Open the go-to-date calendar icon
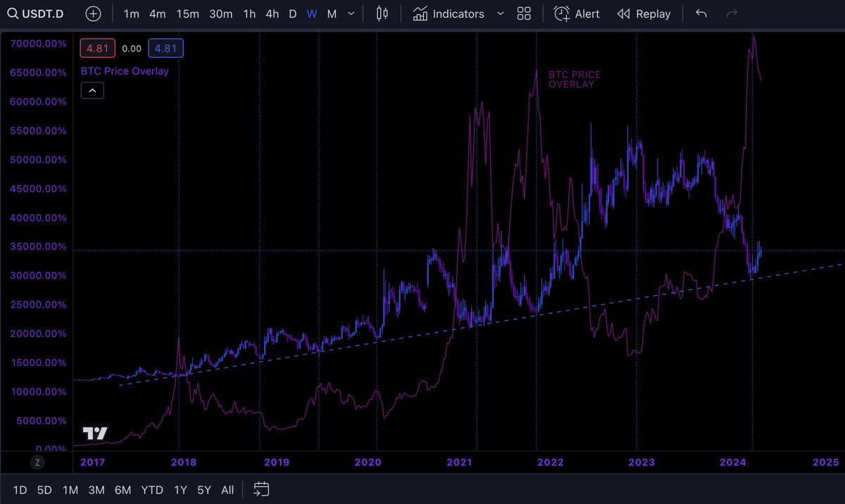845x504 pixels. coord(262,489)
